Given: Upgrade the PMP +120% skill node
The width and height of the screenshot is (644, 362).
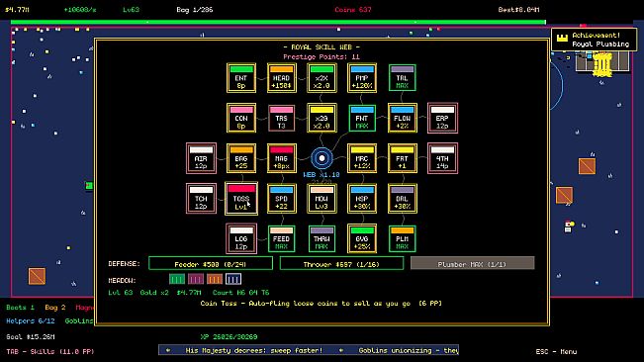Looking at the screenshot, I should 362,77.
